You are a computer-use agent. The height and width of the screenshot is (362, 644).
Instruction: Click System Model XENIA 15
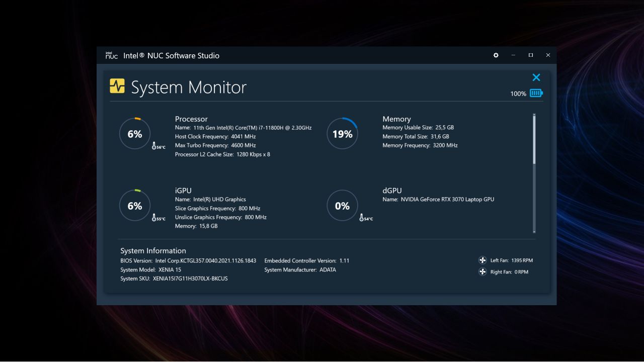tap(150, 270)
